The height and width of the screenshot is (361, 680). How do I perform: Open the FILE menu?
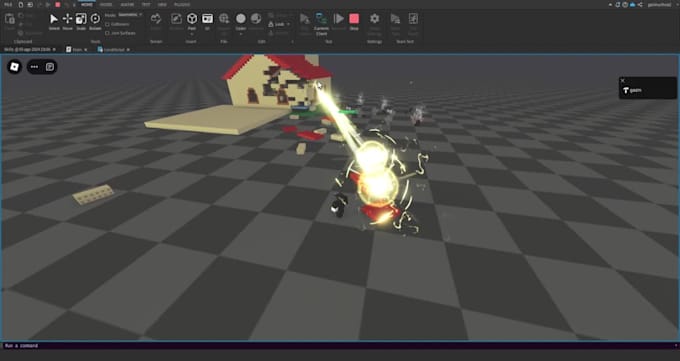[8, 4]
